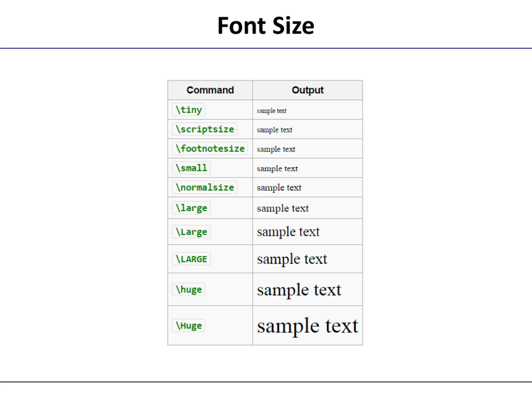Click the \tiny sample text output
The image size is (532, 399).
click(x=272, y=111)
